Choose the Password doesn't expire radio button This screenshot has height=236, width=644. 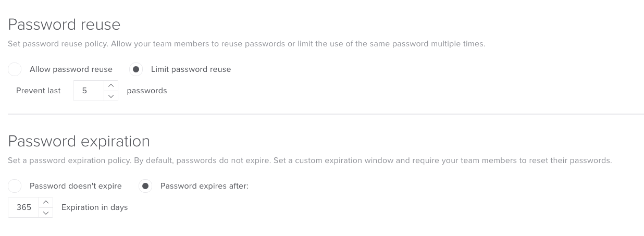15,186
